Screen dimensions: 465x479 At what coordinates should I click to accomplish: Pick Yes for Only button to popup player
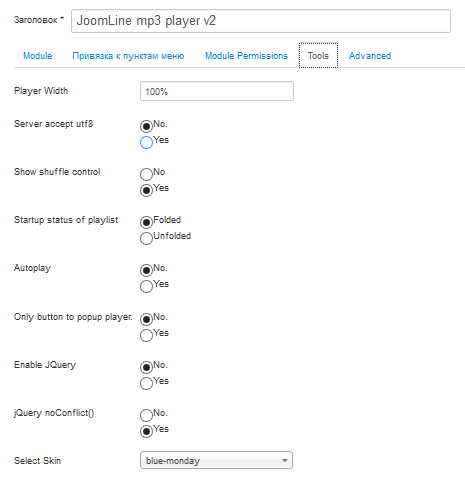146,335
